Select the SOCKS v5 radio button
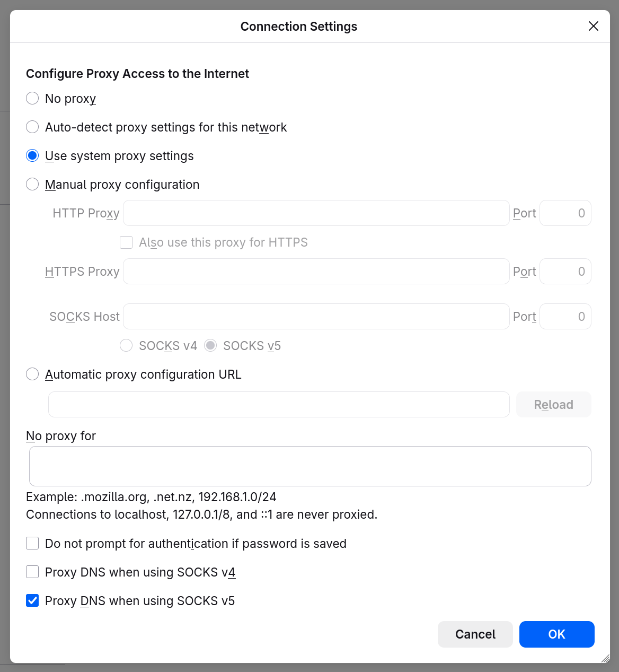Image resolution: width=619 pixels, height=672 pixels. point(210,346)
